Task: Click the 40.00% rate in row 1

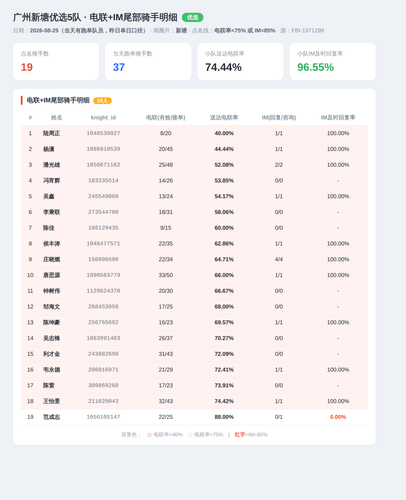Action: pos(224,133)
